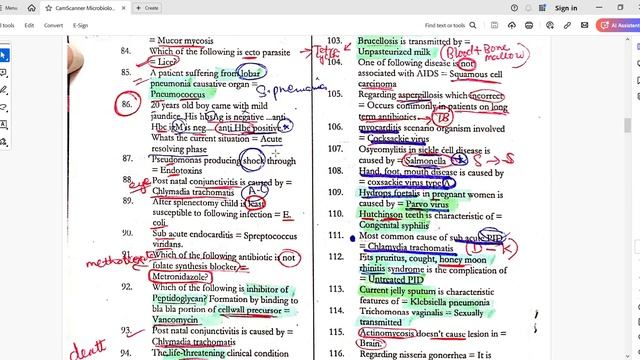The image size is (640, 360).
Task: Open the Help question mark icon
Action: pos(514,8)
